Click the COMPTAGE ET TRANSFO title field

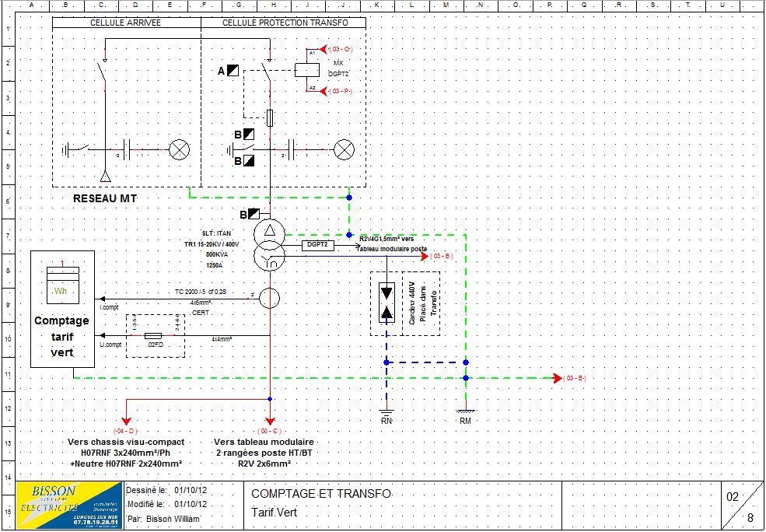321,495
